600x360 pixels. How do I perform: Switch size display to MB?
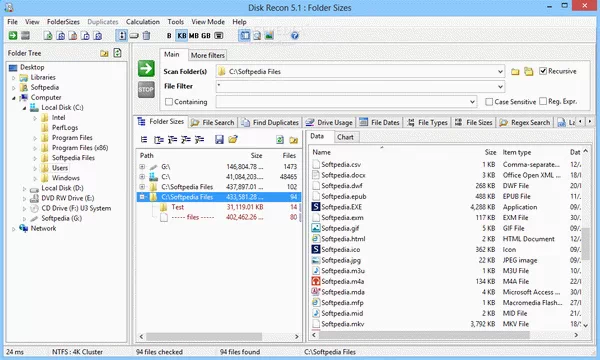point(194,36)
